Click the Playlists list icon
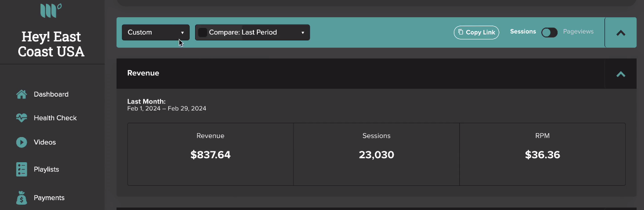The width and height of the screenshot is (644, 210). (21, 169)
